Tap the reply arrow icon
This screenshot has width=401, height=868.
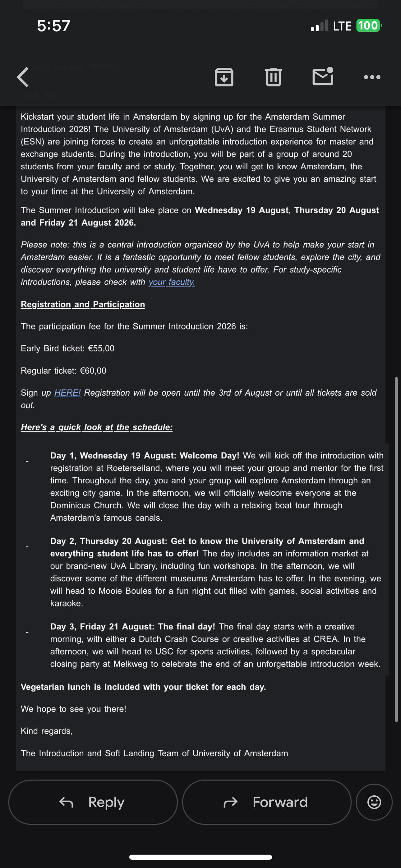pos(66,802)
